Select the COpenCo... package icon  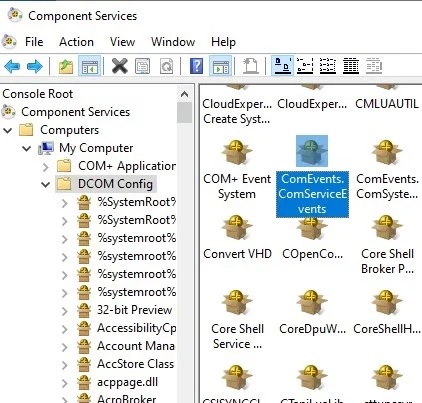[311, 229]
